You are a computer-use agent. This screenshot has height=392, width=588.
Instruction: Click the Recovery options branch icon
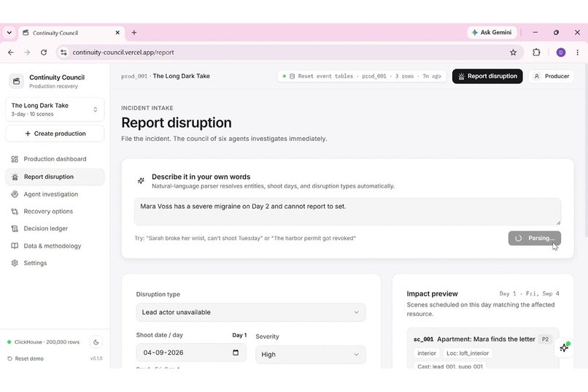coord(15,212)
